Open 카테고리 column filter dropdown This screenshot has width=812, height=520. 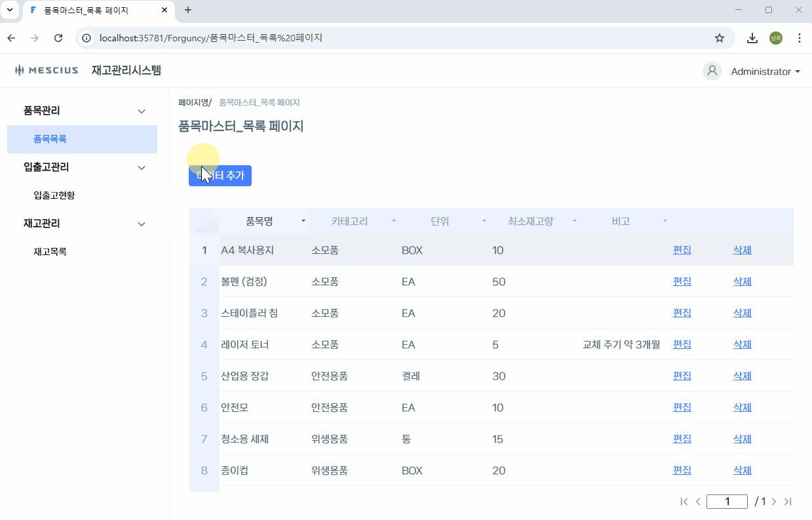tap(393, 221)
